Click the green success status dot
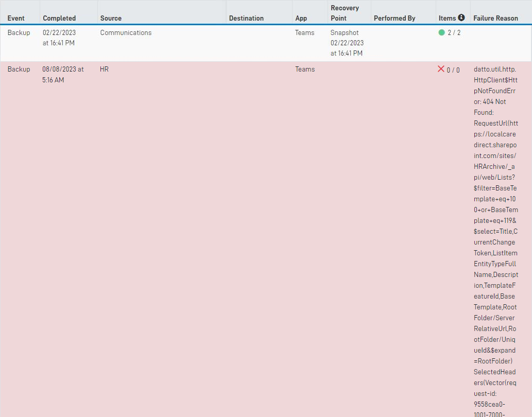This screenshot has height=417, width=532. point(441,32)
